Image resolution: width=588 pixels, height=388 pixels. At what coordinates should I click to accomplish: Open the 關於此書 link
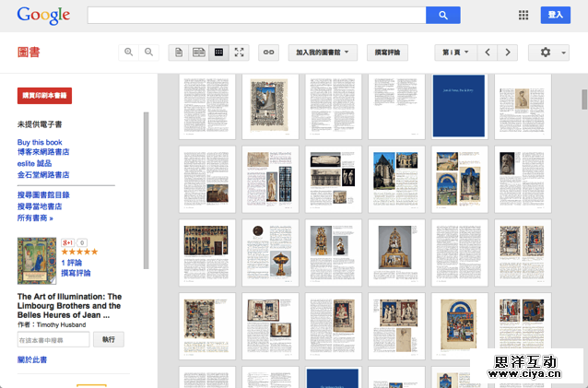tap(32, 359)
